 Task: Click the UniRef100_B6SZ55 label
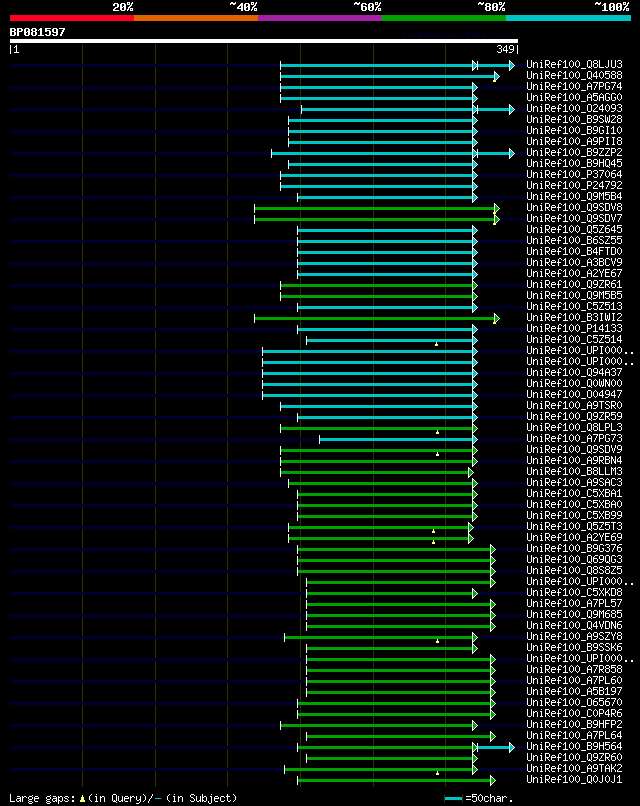(x=574, y=241)
